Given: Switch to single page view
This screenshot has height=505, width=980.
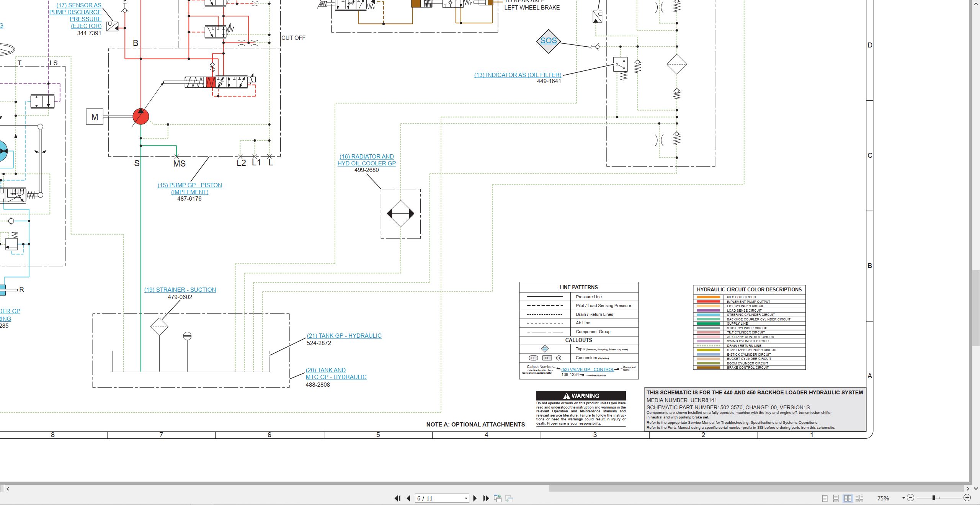Looking at the screenshot, I should point(825,498).
